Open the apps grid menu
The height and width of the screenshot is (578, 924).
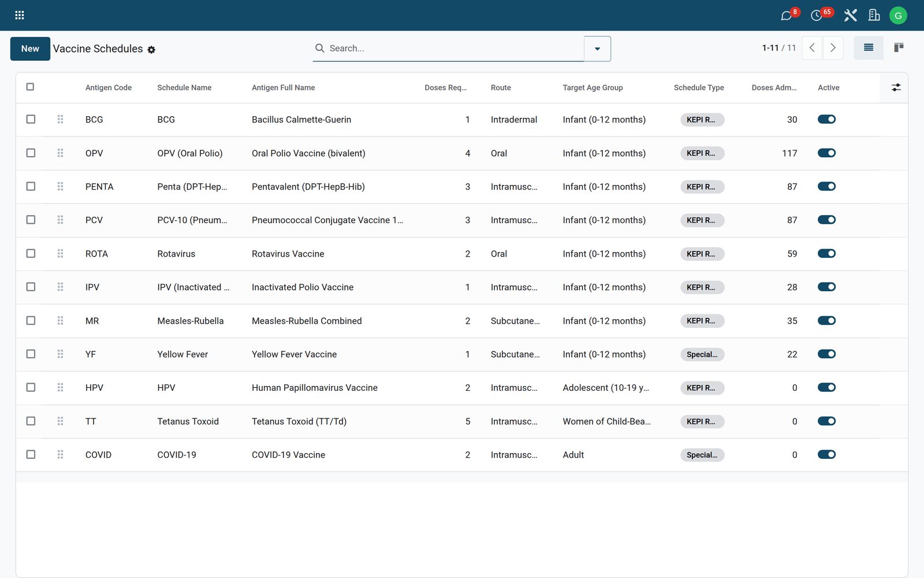[19, 15]
